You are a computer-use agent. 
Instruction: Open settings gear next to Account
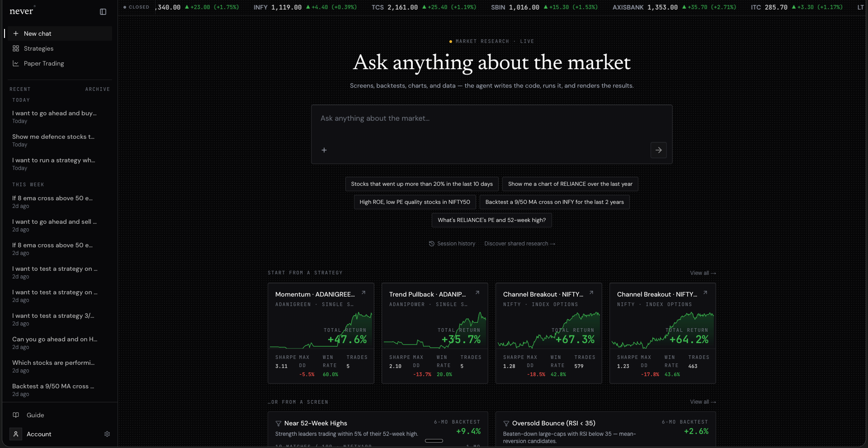pos(107,434)
